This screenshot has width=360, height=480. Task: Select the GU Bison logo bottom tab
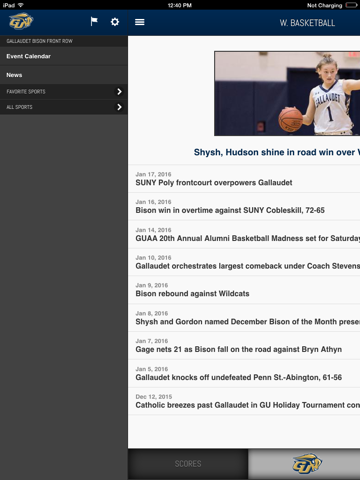point(307,464)
